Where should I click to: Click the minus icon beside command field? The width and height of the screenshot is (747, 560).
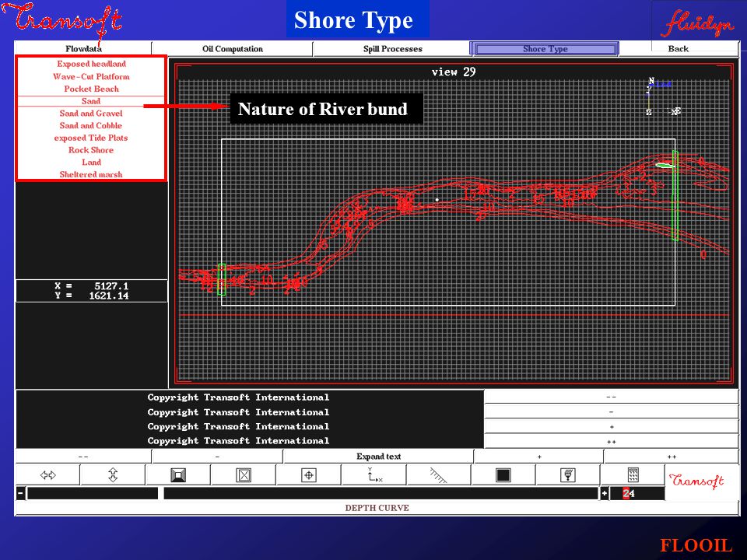(x=20, y=493)
